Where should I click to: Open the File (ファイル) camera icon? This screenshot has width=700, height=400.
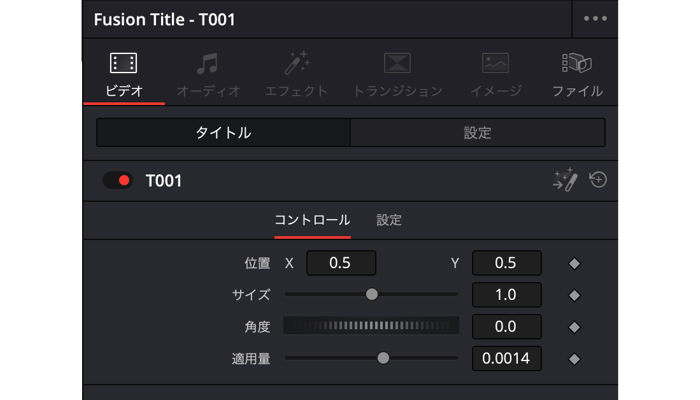tap(577, 63)
